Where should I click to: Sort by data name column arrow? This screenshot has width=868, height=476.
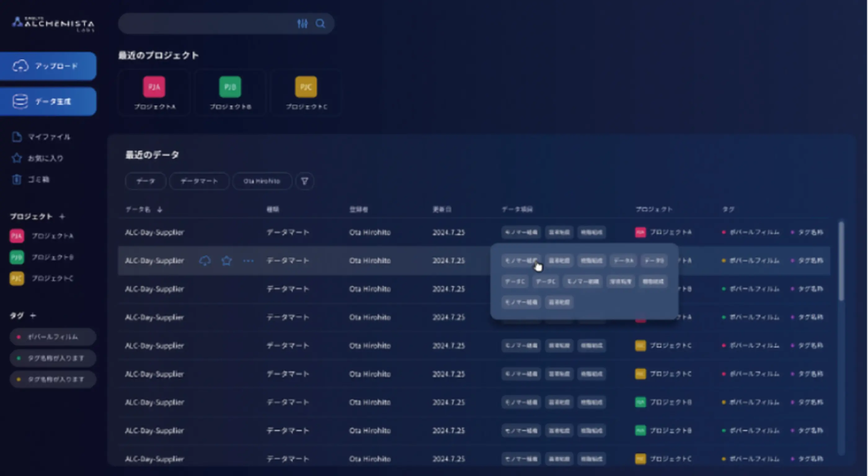coord(160,209)
